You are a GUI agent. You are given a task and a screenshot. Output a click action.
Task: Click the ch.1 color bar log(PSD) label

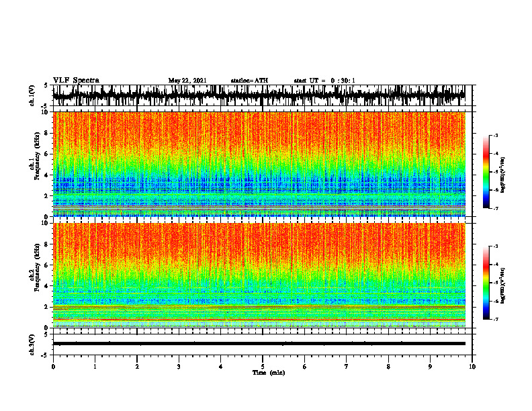pos(503,175)
